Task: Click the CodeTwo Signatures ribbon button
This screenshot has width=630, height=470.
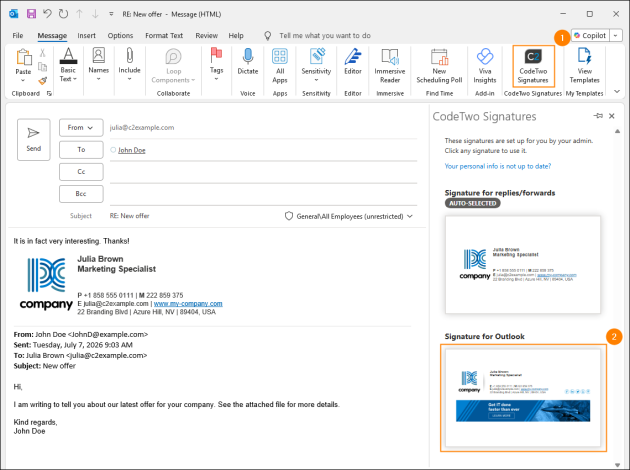Action: 533,66
